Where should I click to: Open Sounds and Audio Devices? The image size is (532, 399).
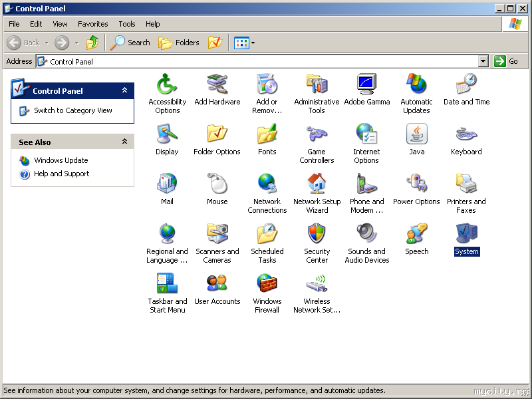366,234
